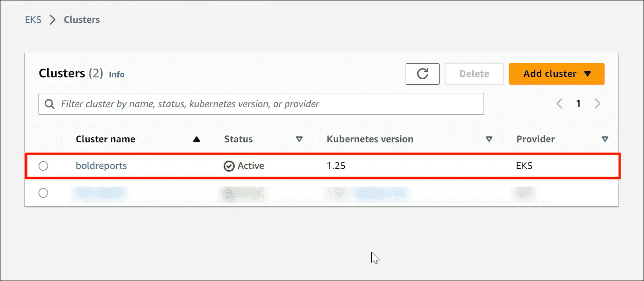Open the Provider column filter dropdown
Image resolution: width=644 pixels, height=281 pixels.
(605, 139)
